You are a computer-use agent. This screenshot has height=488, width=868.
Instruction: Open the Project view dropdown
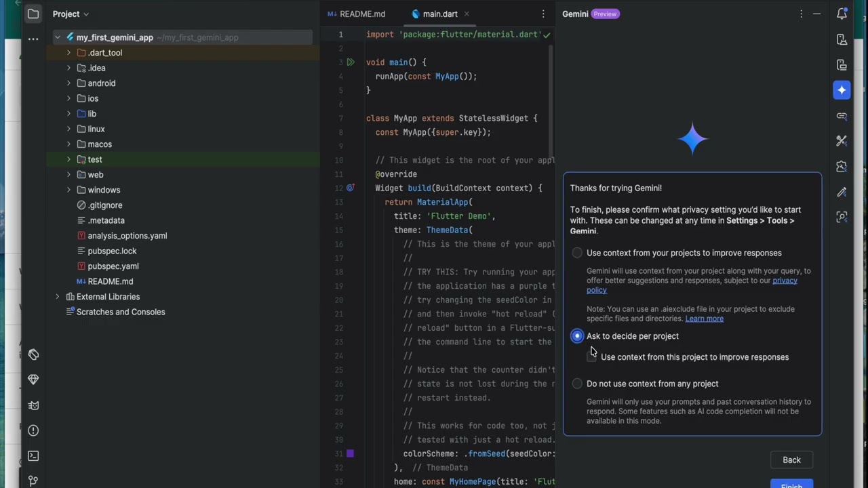click(x=71, y=14)
